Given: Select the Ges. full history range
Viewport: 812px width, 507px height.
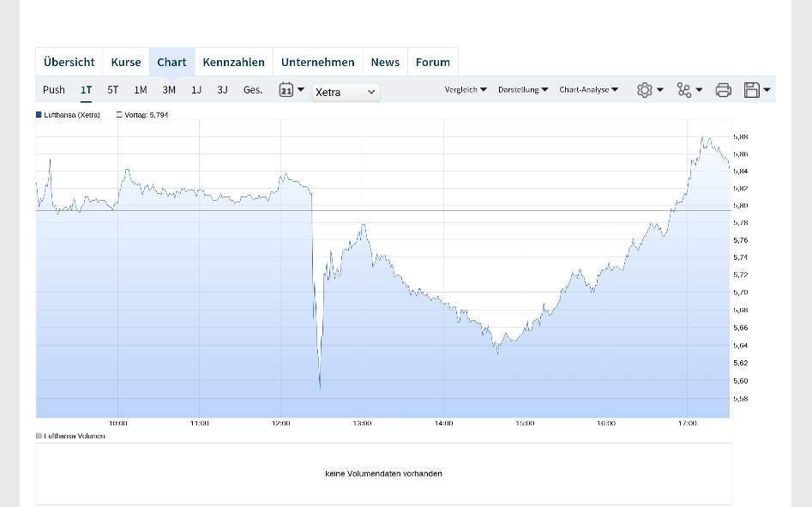Looking at the screenshot, I should pos(253,90).
